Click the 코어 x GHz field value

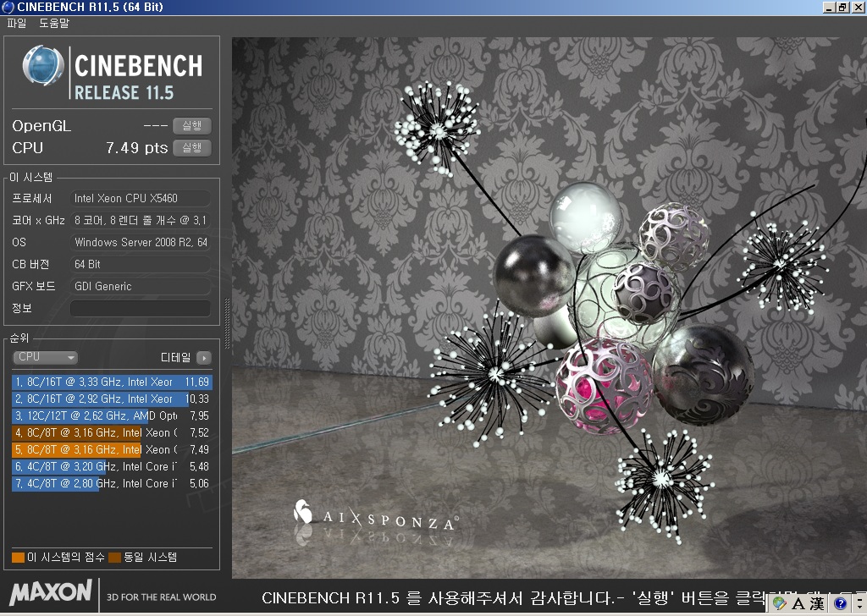[x=141, y=221]
